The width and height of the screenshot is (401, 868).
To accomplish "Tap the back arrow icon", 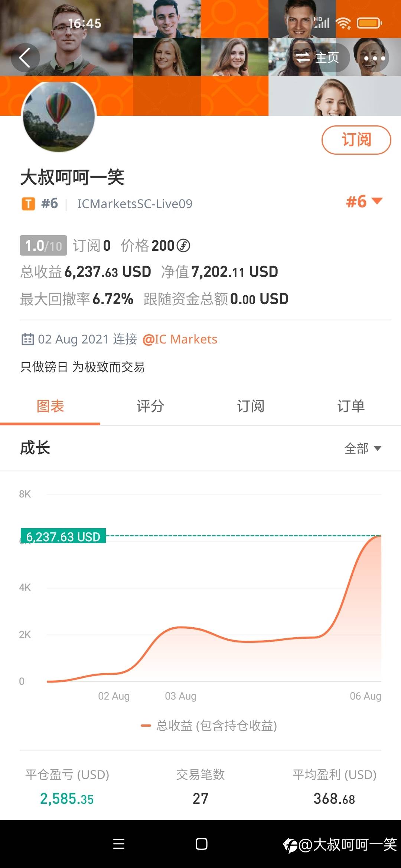I will point(25,58).
